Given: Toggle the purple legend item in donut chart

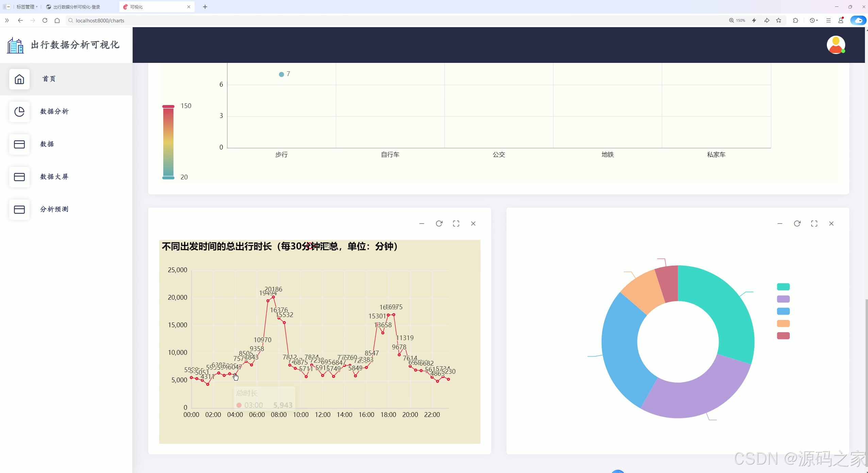Looking at the screenshot, I should (783, 299).
